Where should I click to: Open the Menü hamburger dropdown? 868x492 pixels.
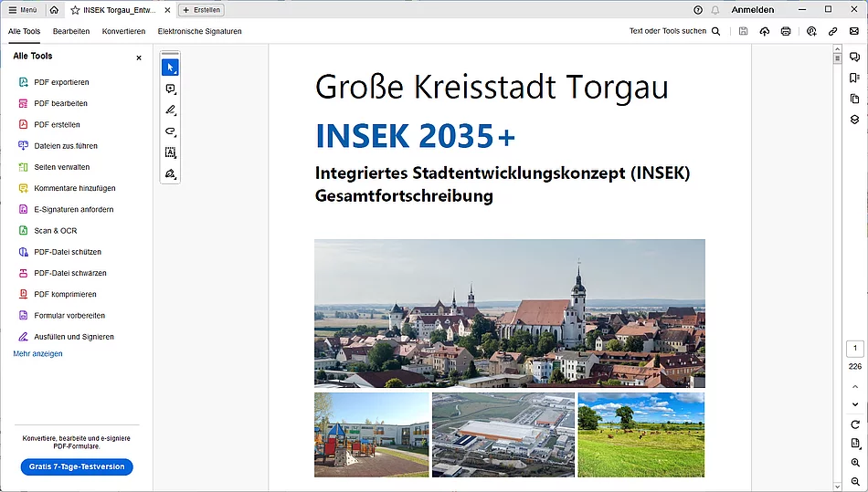pos(23,10)
